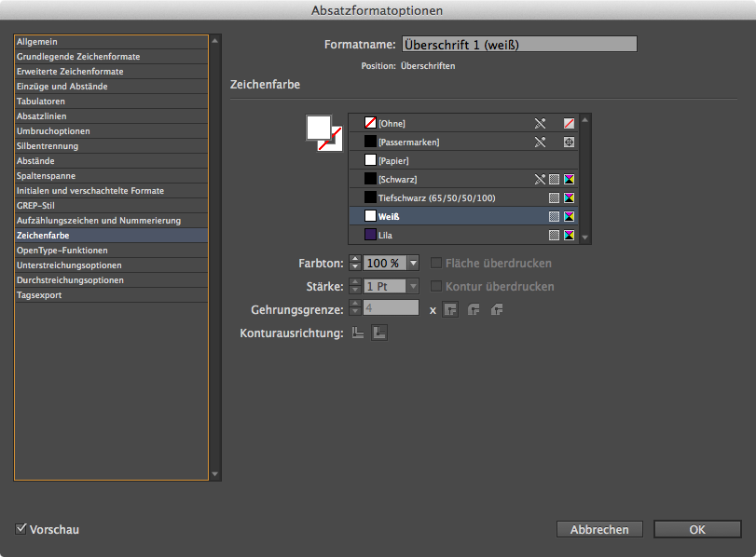The image size is (756, 557).
Task: Decrease Gehrungsgrenze with stepper down arrow
Action: click(x=355, y=311)
